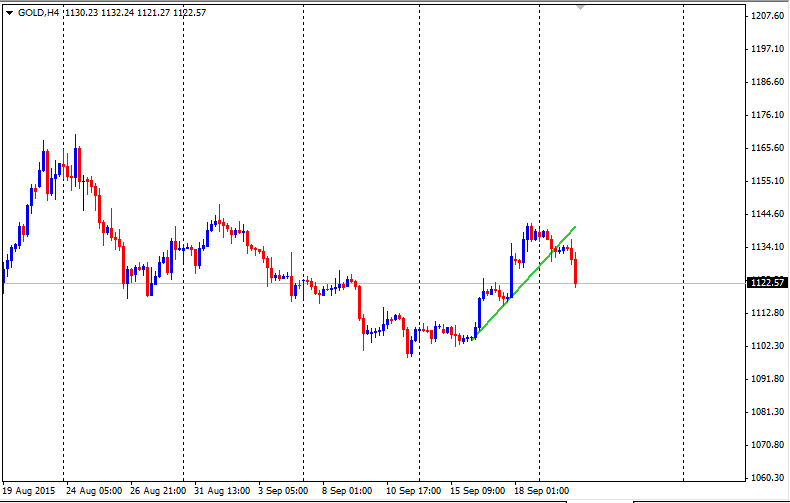The image size is (790, 503).
Task: Click the 1155.10 price scale label
Action: click(x=767, y=181)
